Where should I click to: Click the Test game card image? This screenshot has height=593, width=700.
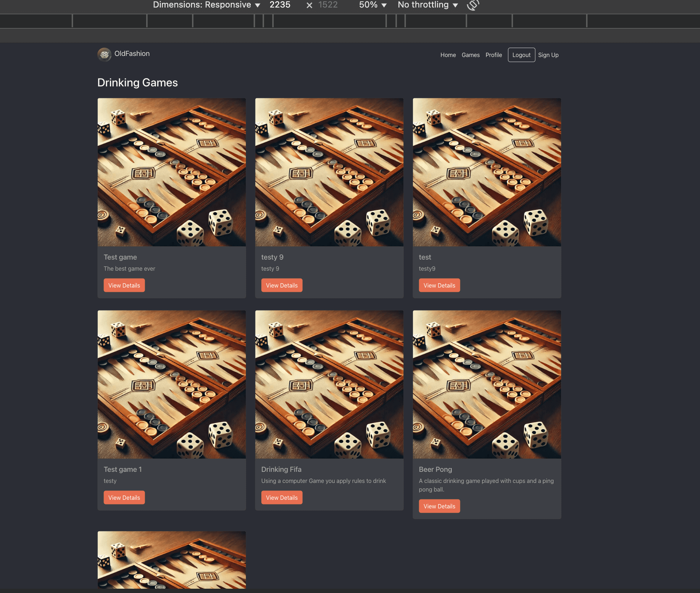(x=172, y=172)
